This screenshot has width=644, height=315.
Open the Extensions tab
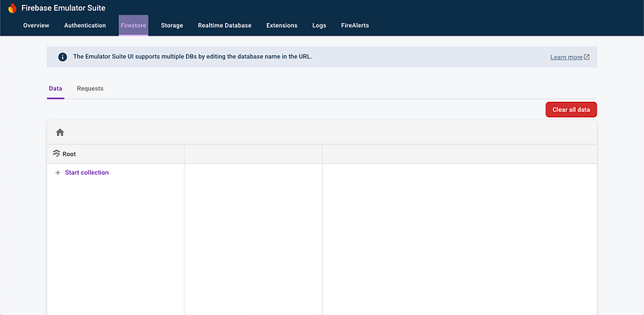[282, 25]
